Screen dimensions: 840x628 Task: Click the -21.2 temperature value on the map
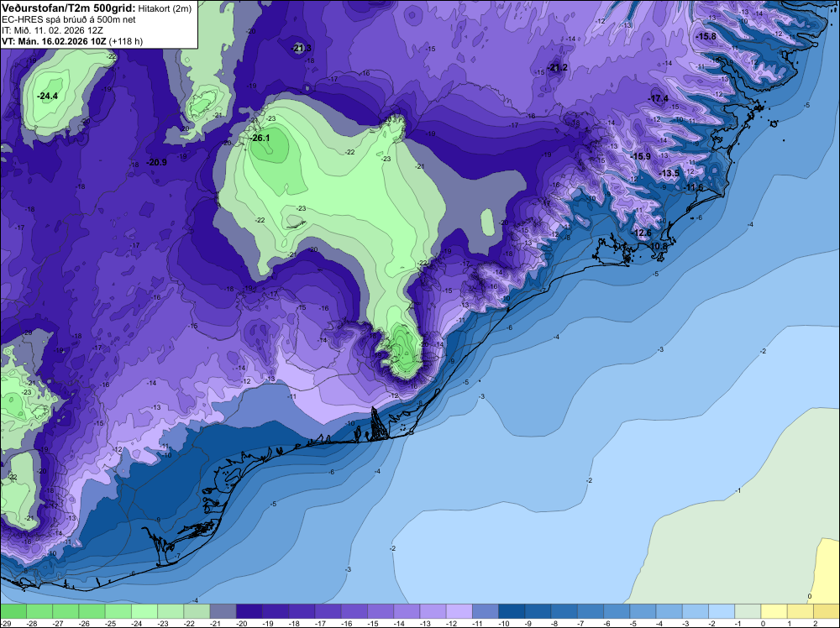tap(558, 68)
